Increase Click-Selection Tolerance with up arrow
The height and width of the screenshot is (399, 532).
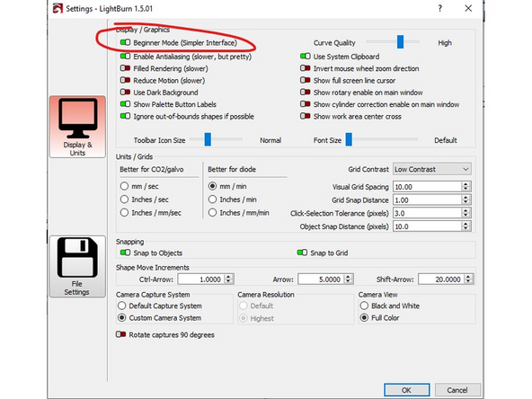point(465,210)
